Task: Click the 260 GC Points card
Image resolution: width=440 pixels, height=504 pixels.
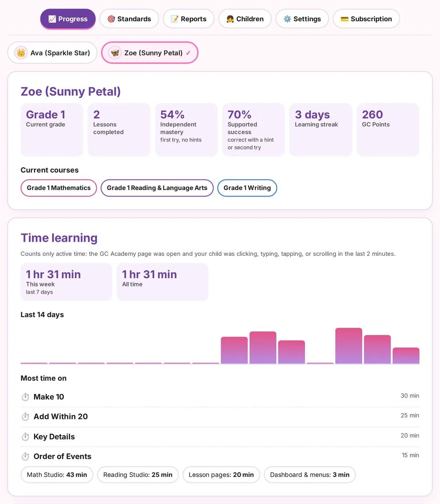Action: (388, 130)
